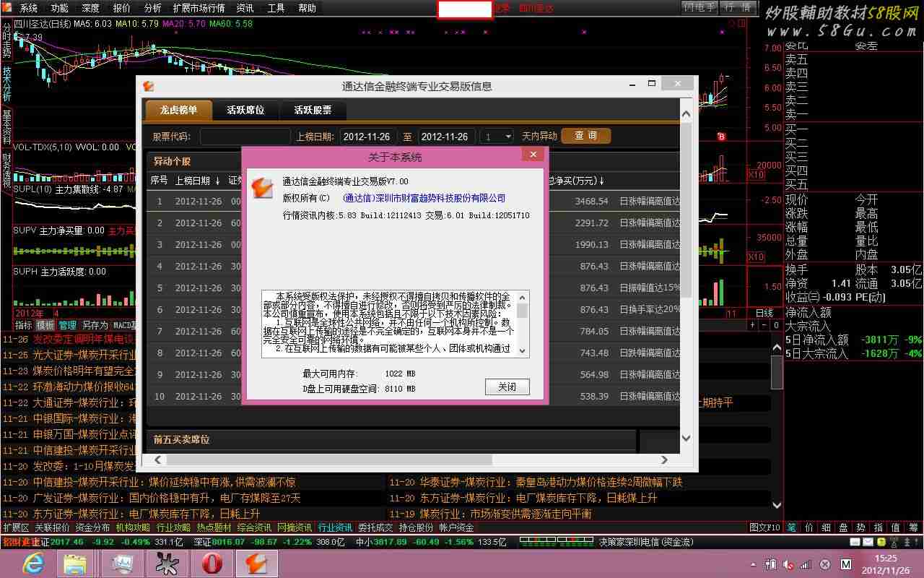
Task: Click the 关闭 button in about dialog
Action: [507, 387]
